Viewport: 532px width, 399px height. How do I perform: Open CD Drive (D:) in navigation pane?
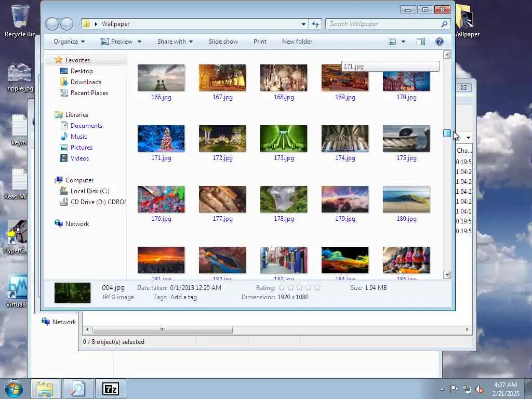(x=98, y=202)
